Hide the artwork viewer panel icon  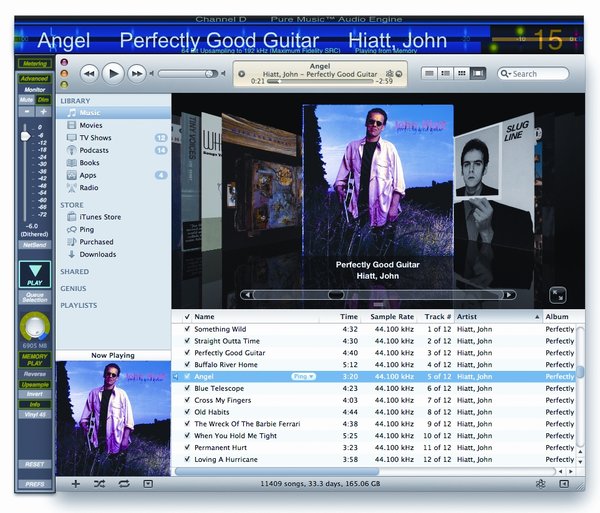tap(148, 484)
